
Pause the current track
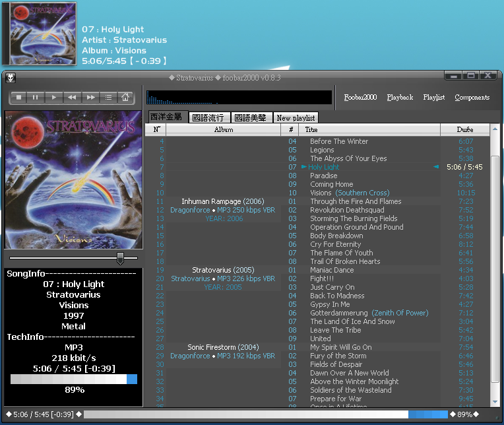[36, 97]
